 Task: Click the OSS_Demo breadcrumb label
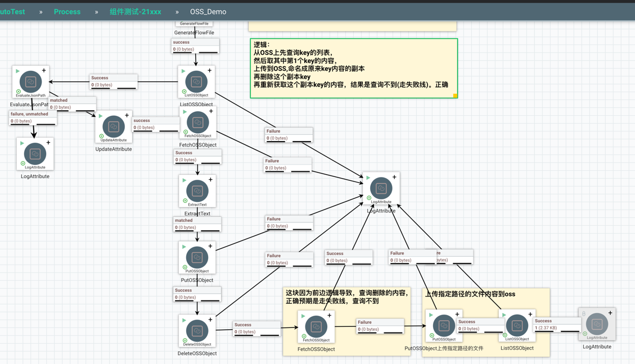pyautogui.click(x=208, y=12)
